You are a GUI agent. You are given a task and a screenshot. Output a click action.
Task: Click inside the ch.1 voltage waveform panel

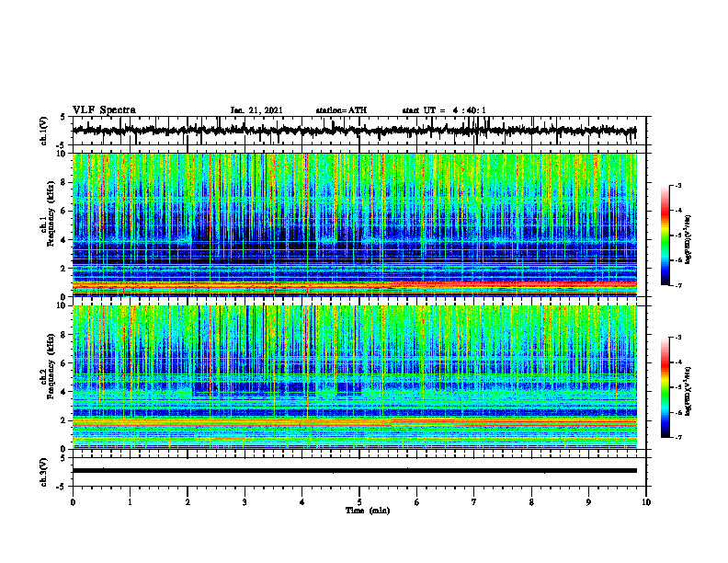click(359, 131)
